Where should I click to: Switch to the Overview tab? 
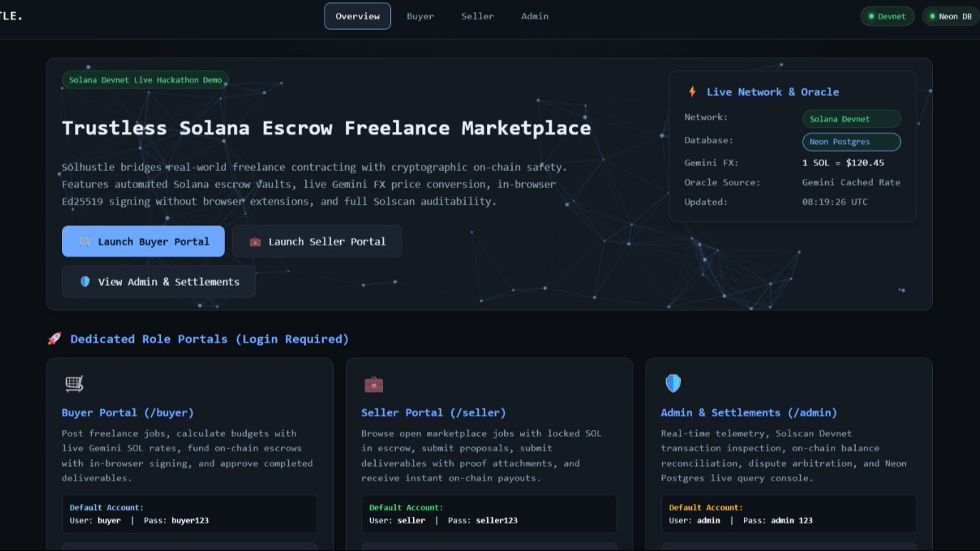point(357,16)
